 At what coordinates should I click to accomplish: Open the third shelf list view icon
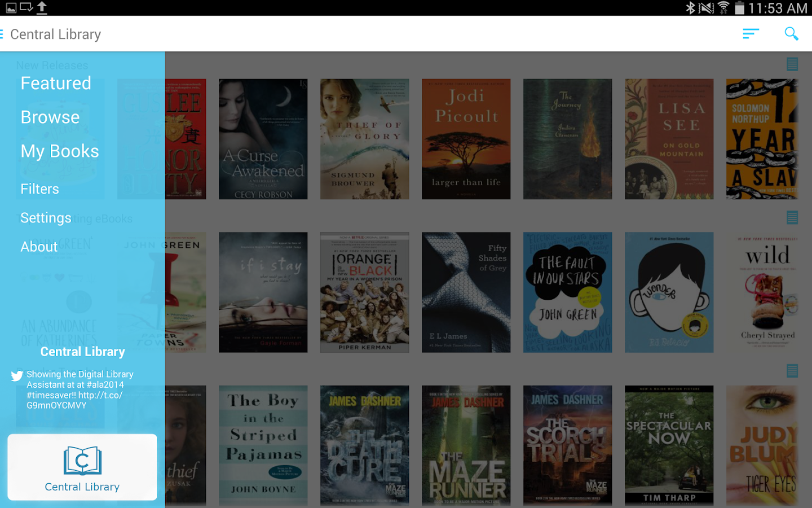pyautogui.click(x=792, y=371)
